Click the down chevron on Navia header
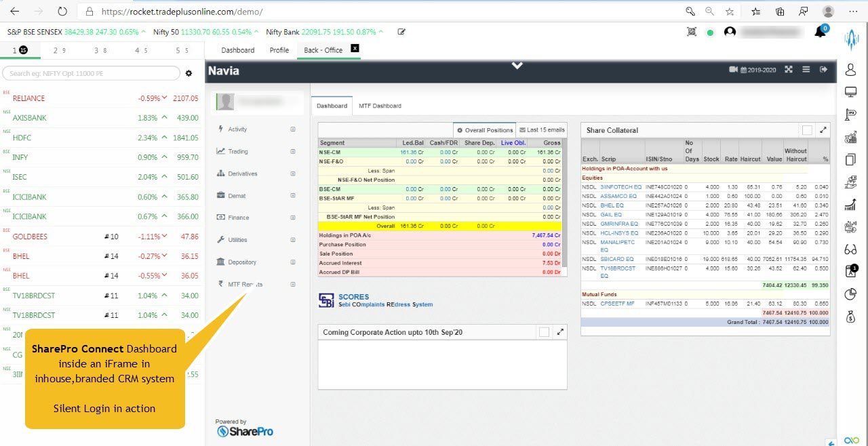868x446 pixels. pos(517,66)
